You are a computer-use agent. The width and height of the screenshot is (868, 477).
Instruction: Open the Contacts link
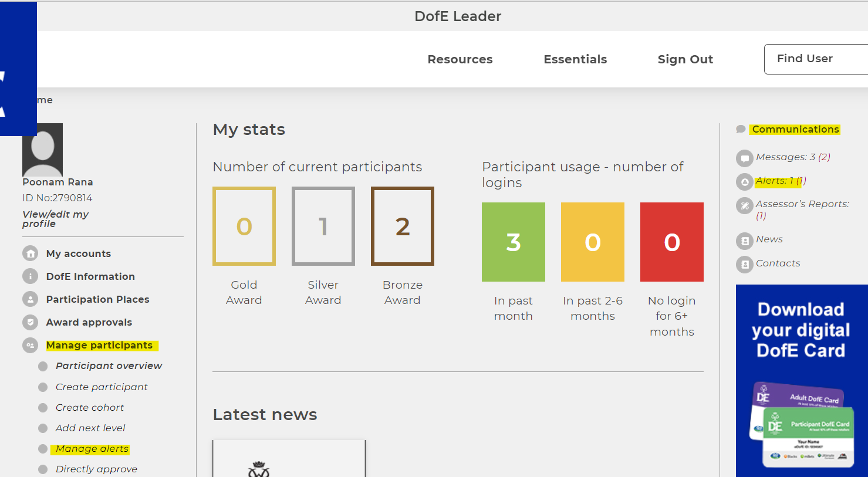point(778,263)
